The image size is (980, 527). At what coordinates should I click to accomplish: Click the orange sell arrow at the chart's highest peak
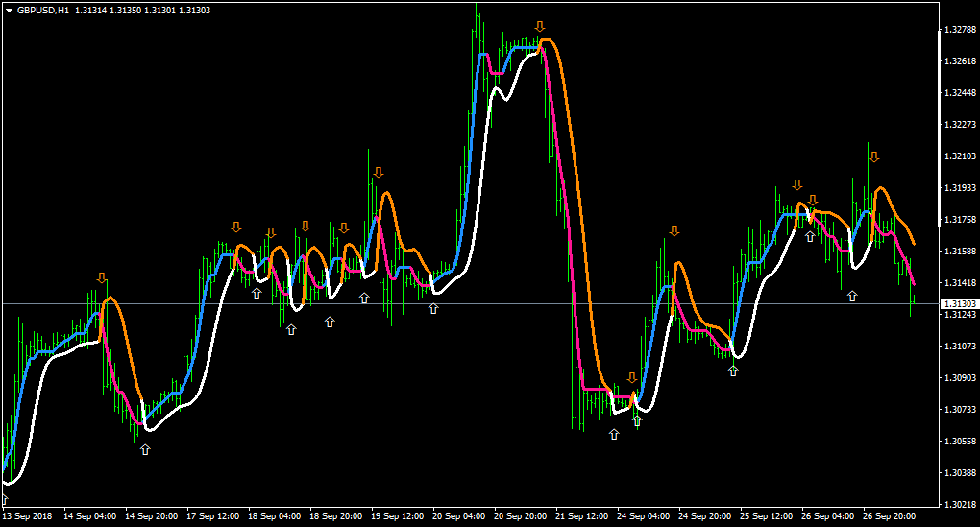[x=540, y=26]
